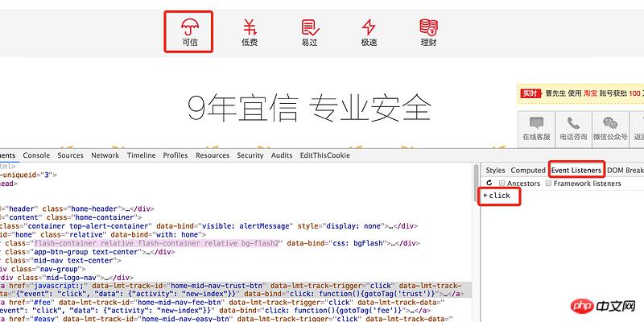Enable the Ancestors checkbox
This screenshot has height=322, width=644.
(x=502, y=184)
